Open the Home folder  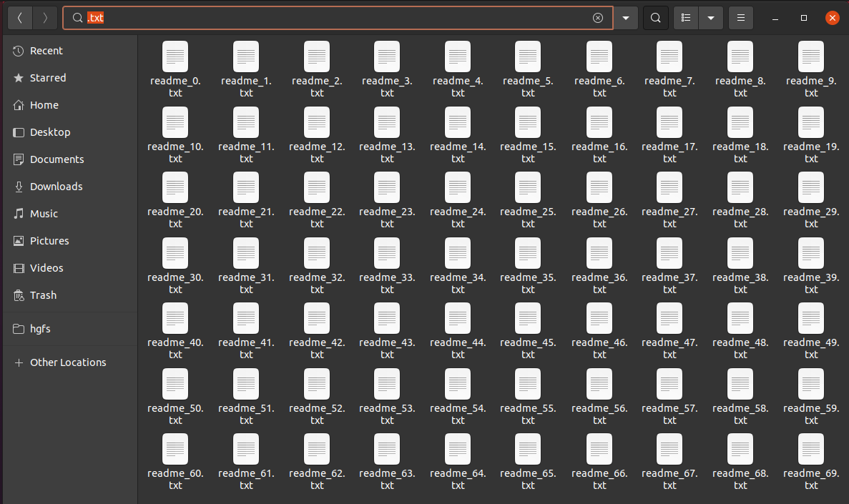(44, 105)
